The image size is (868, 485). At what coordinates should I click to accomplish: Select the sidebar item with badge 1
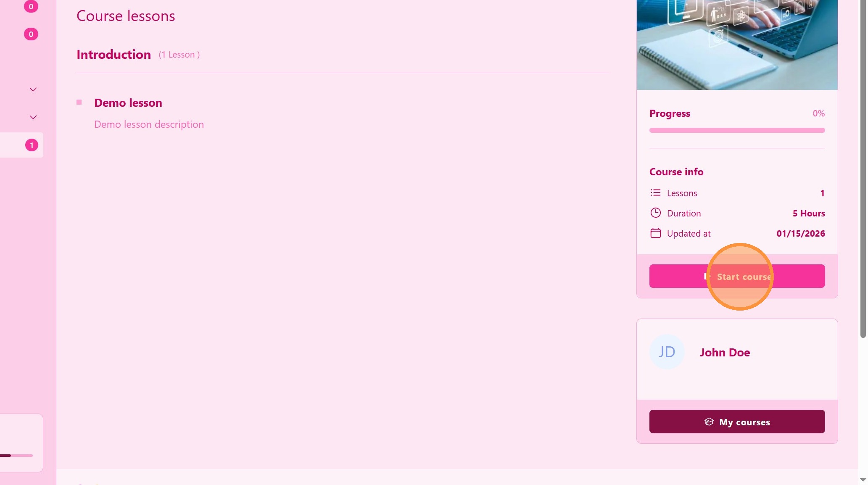tap(21, 145)
